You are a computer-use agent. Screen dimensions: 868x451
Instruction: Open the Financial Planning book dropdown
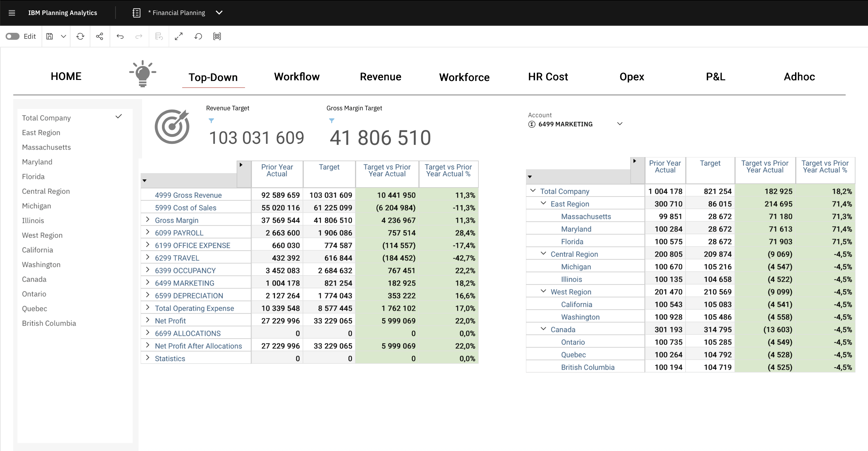[219, 13]
